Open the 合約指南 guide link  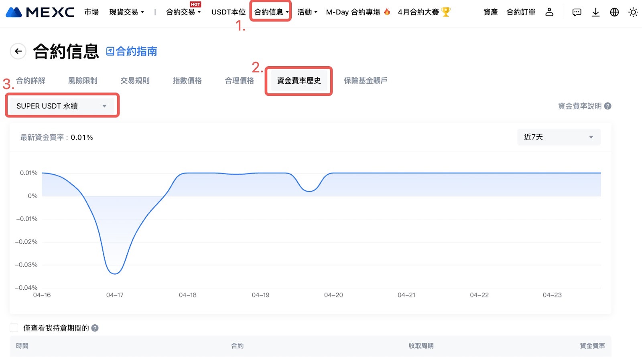click(x=132, y=51)
